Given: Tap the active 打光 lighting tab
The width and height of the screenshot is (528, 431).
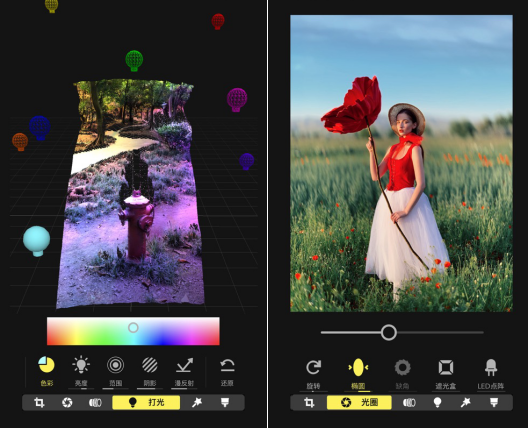Looking at the screenshot, I should [x=146, y=402].
